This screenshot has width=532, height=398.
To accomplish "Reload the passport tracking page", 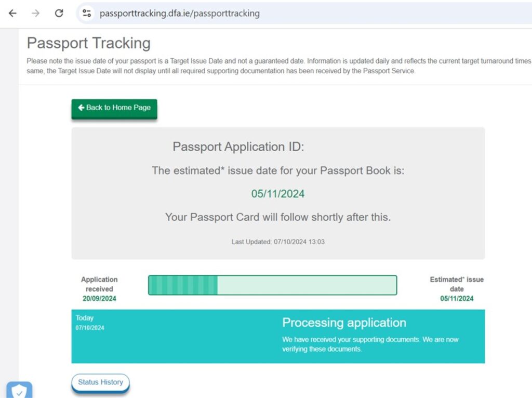I will coord(59,14).
